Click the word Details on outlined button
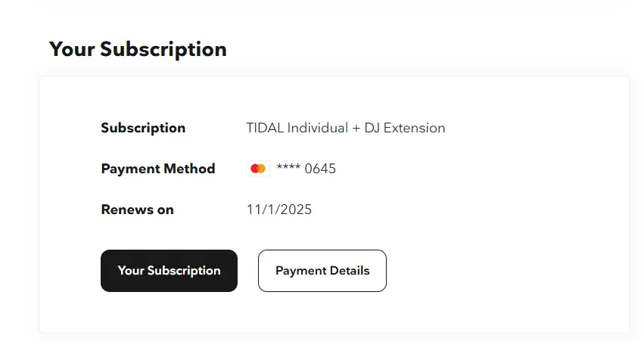 350,271
